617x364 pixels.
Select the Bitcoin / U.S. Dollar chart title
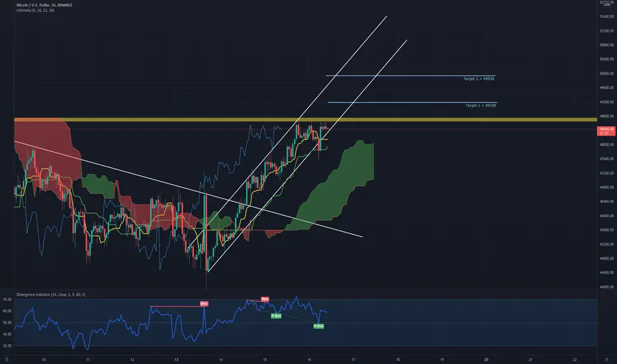pos(44,5)
